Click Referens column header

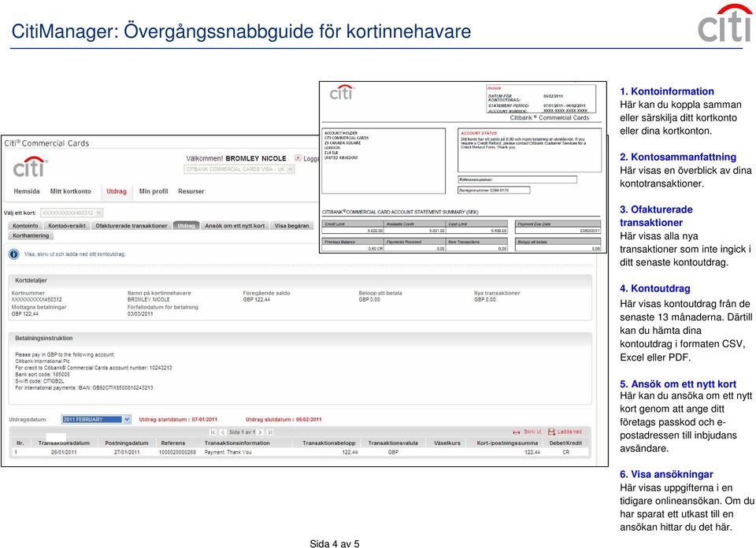[173, 443]
